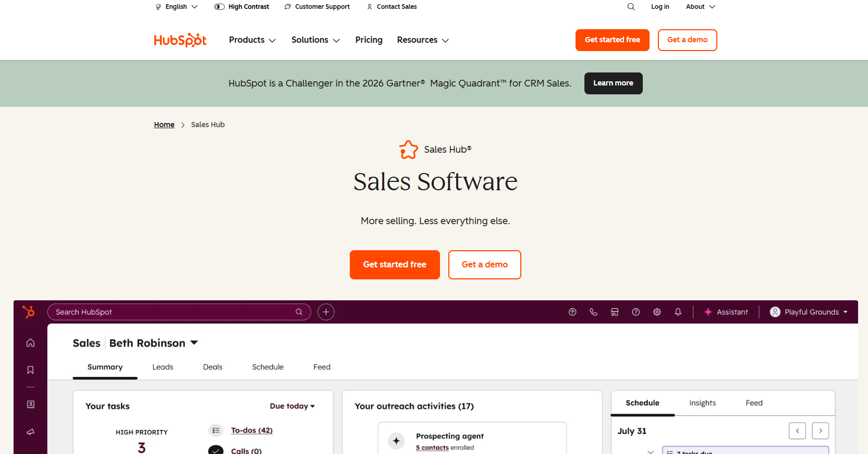Select the Summary tab

click(x=105, y=367)
